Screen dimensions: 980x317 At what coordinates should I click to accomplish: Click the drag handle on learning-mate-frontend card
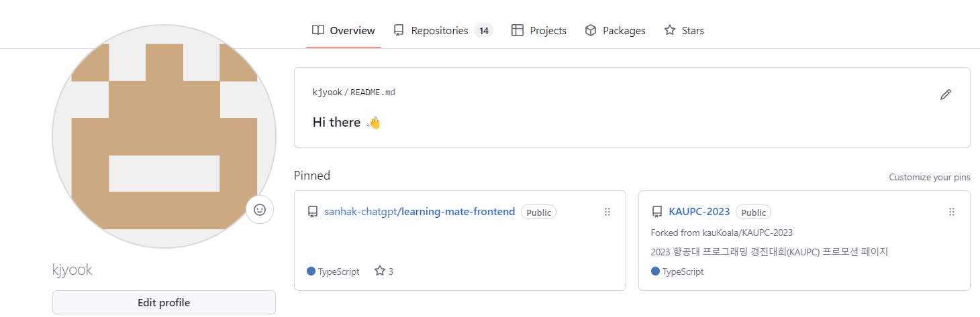coord(607,212)
